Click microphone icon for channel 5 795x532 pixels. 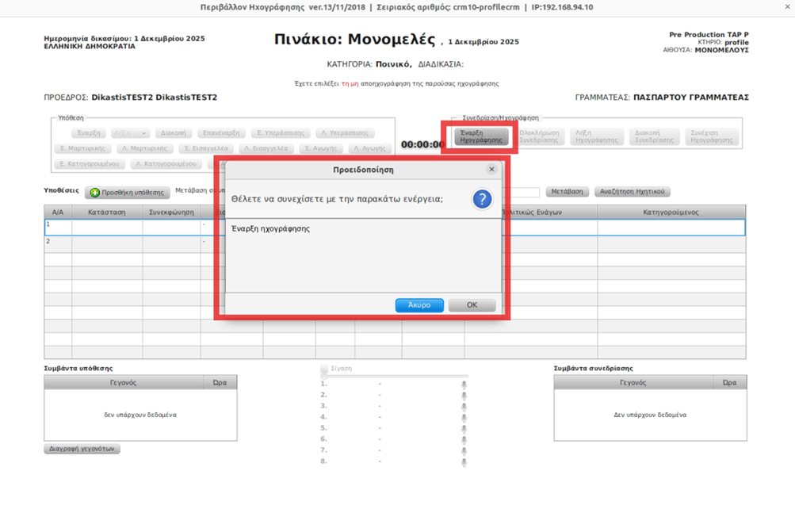464,428
